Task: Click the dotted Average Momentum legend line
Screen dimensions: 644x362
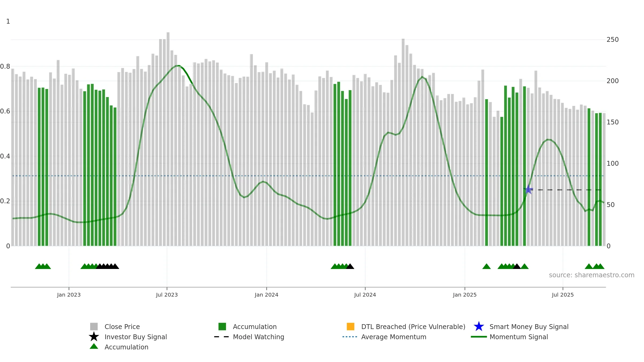Action: pyautogui.click(x=350, y=337)
